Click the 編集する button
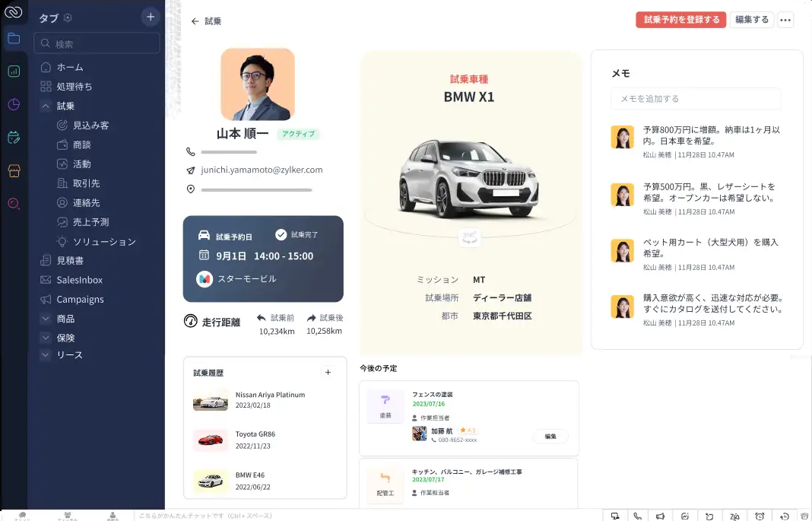Screen dimensions: 812x521 (x=751, y=20)
